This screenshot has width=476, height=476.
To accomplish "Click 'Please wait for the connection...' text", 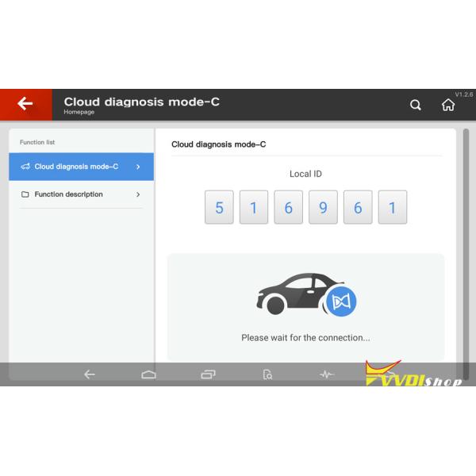I will coord(305,338).
